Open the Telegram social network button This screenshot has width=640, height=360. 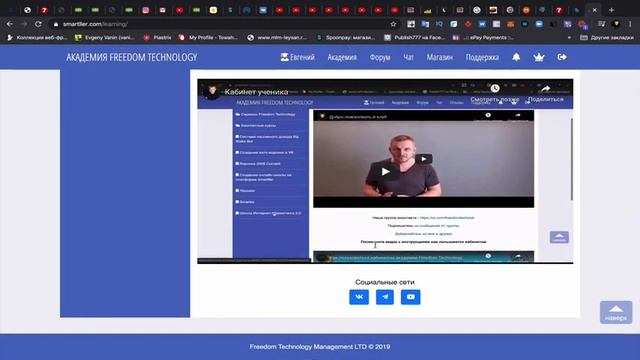(384, 297)
